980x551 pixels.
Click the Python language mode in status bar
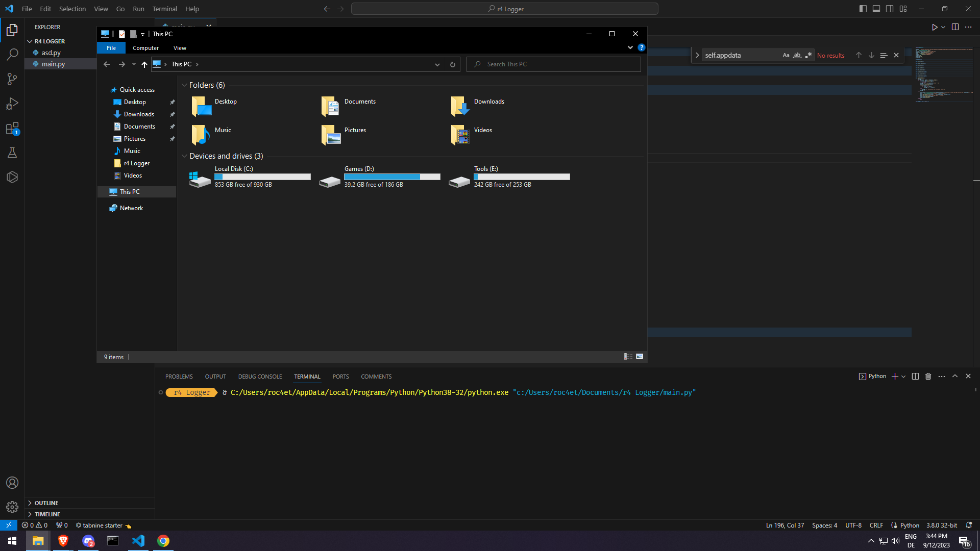pyautogui.click(x=910, y=525)
